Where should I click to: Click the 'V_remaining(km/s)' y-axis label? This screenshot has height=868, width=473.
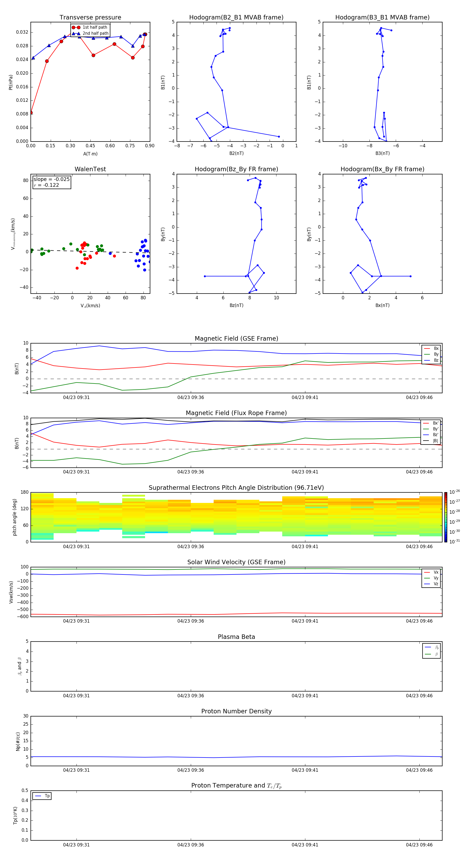point(13,234)
